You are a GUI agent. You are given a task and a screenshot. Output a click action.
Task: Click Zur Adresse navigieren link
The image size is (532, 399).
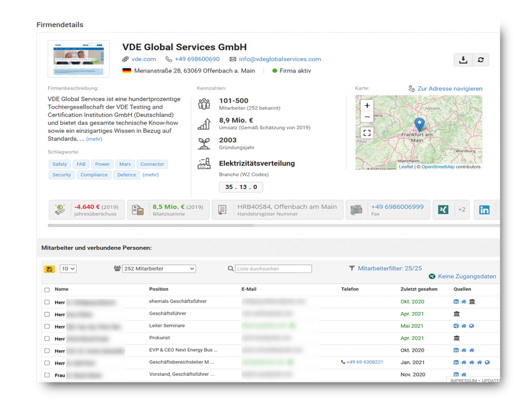[x=449, y=89]
